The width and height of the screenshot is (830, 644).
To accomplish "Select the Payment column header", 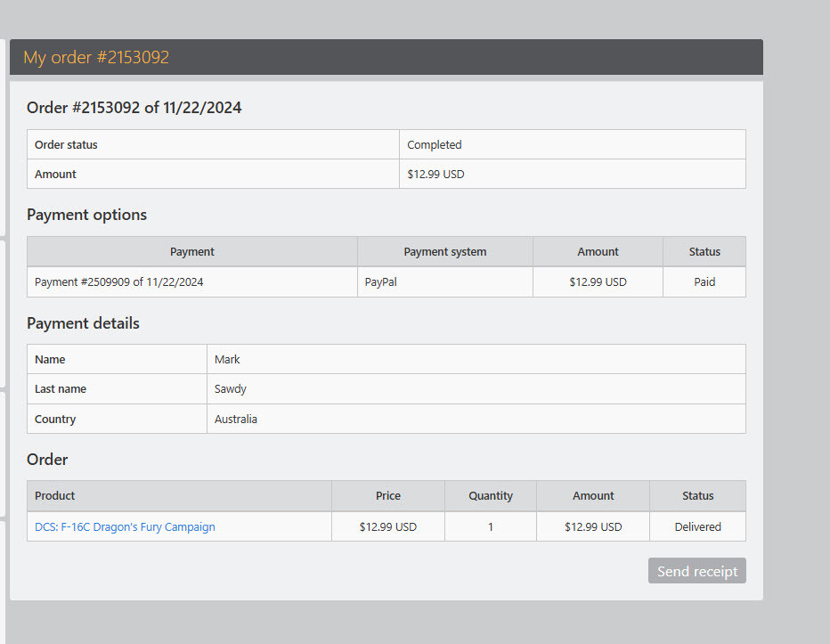I will point(192,251).
